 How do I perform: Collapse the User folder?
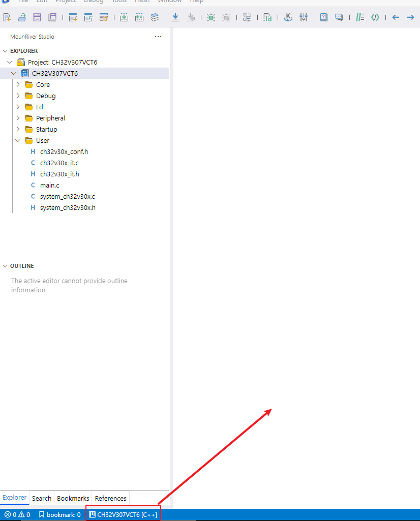tap(18, 141)
